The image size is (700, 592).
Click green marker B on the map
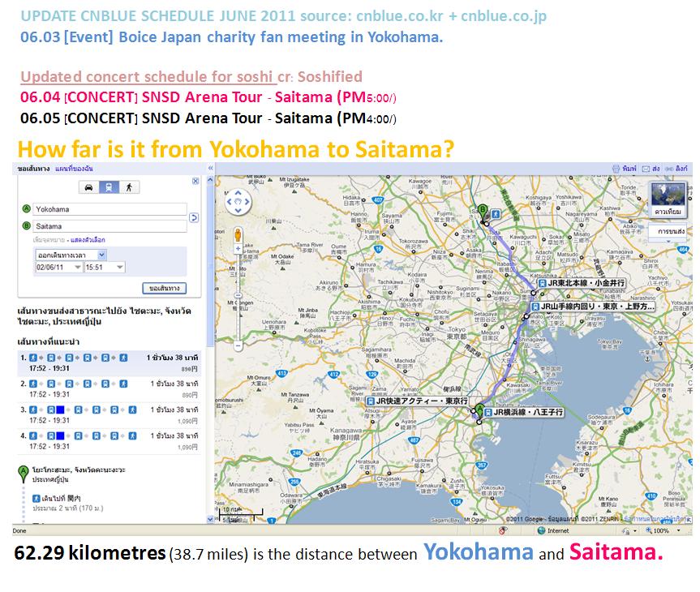482,211
